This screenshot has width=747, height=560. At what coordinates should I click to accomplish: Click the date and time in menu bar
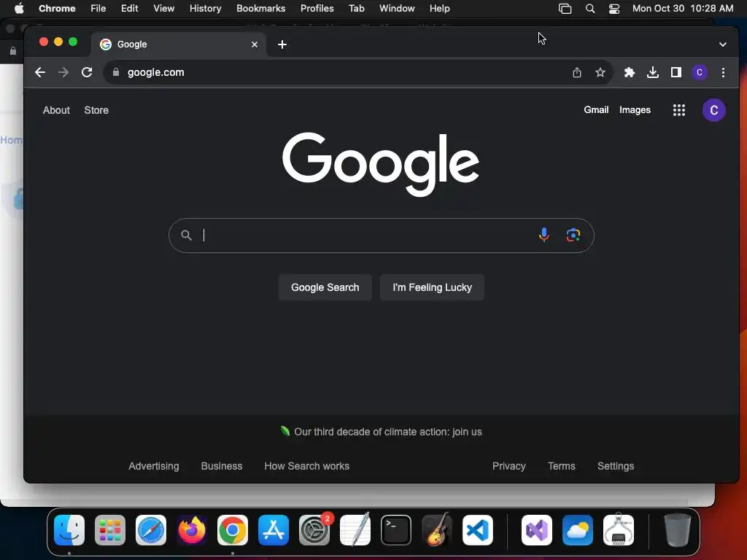pos(683,8)
